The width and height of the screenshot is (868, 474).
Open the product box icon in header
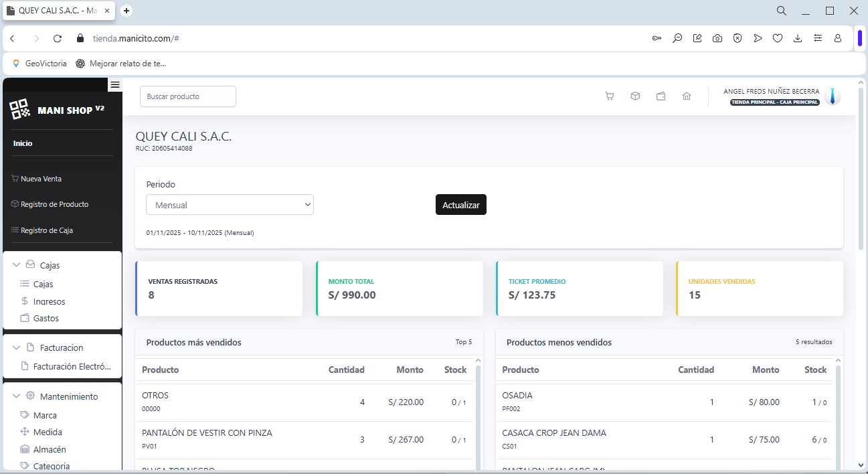635,96
